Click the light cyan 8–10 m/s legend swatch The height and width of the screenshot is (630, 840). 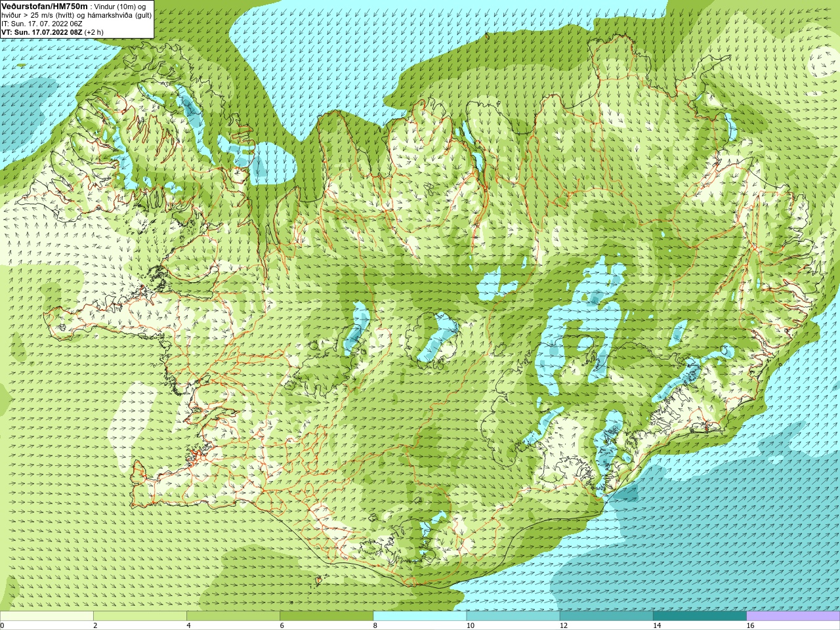click(x=420, y=616)
